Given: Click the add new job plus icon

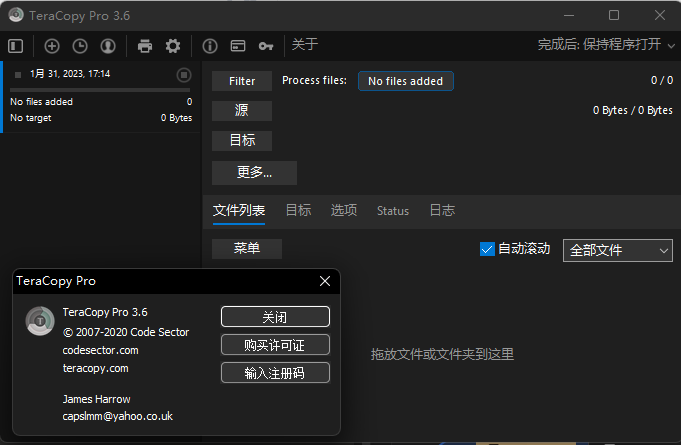Looking at the screenshot, I should click(52, 46).
